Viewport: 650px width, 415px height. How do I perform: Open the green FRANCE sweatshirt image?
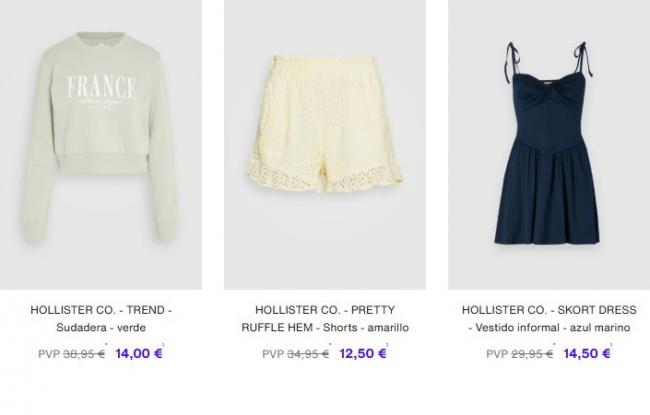(x=101, y=145)
